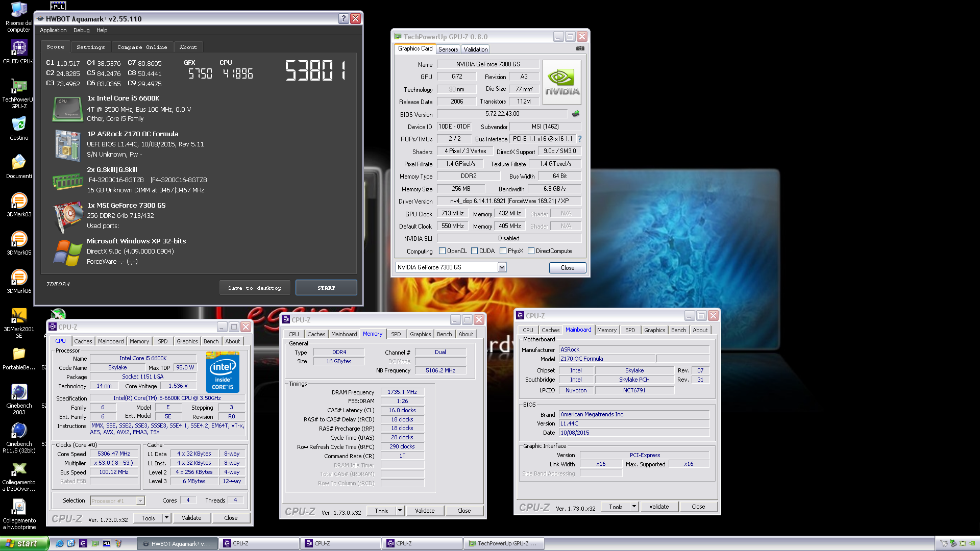Click the HWBOT Aquamark taskbar button
980x551 pixels.
[x=177, y=543]
